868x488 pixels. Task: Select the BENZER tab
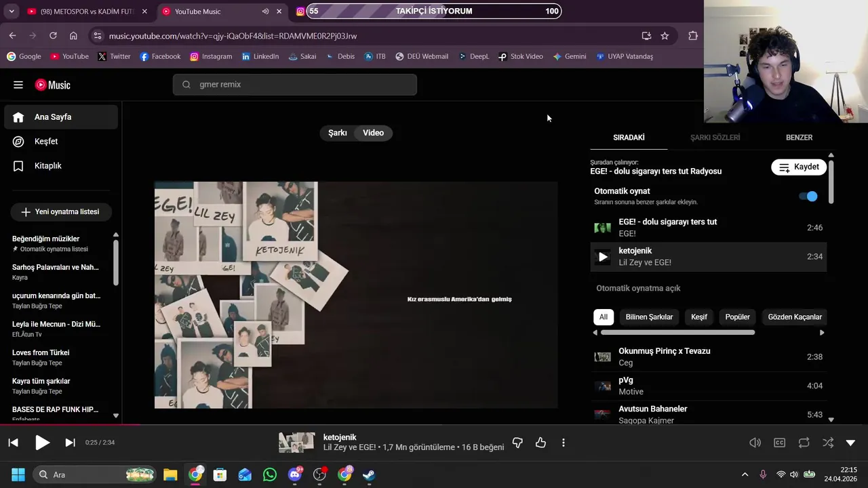[x=799, y=138]
